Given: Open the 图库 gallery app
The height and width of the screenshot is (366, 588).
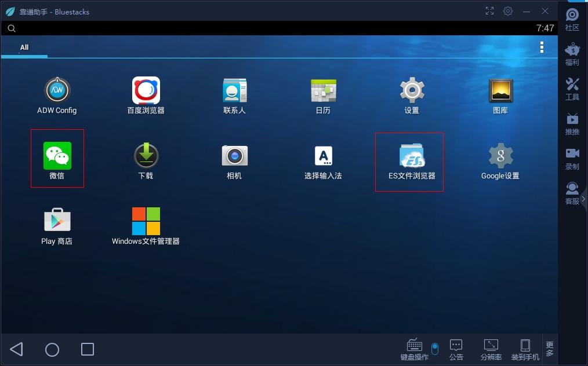Looking at the screenshot, I should (x=500, y=96).
